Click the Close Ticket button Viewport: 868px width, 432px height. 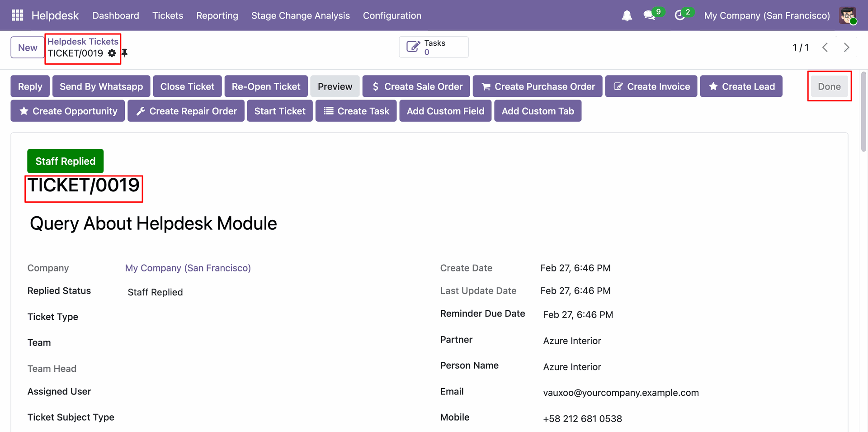[187, 86]
